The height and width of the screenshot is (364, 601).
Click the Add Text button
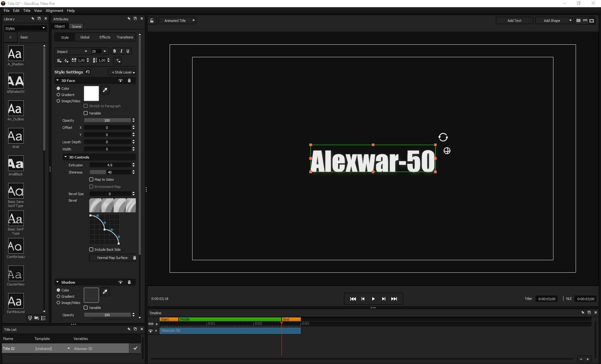pos(514,21)
